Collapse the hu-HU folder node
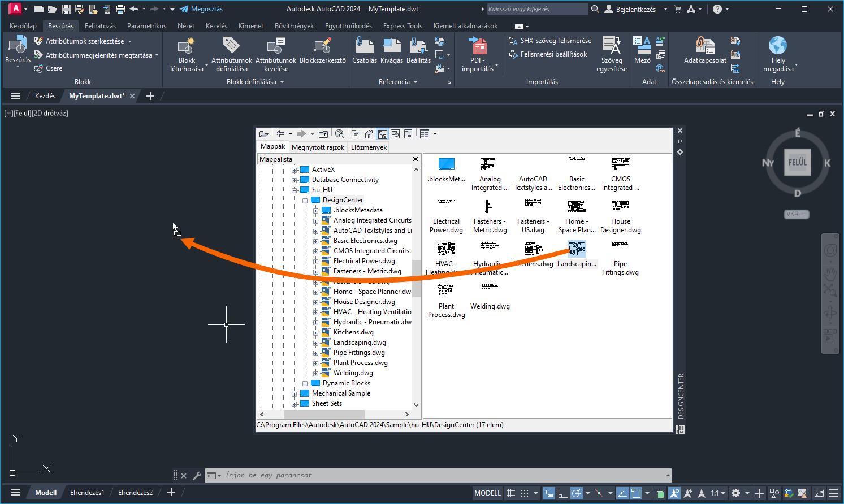The width and height of the screenshot is (844, 504). 294,190
